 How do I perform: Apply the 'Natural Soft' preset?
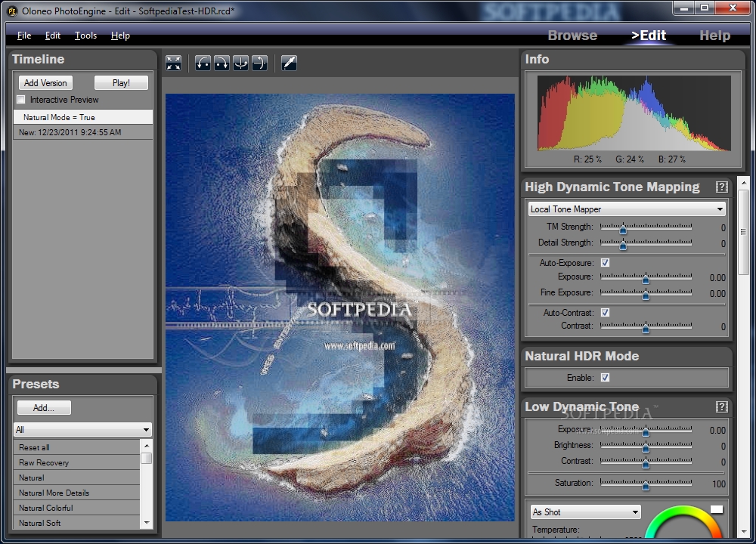click(x=76, y=523)
